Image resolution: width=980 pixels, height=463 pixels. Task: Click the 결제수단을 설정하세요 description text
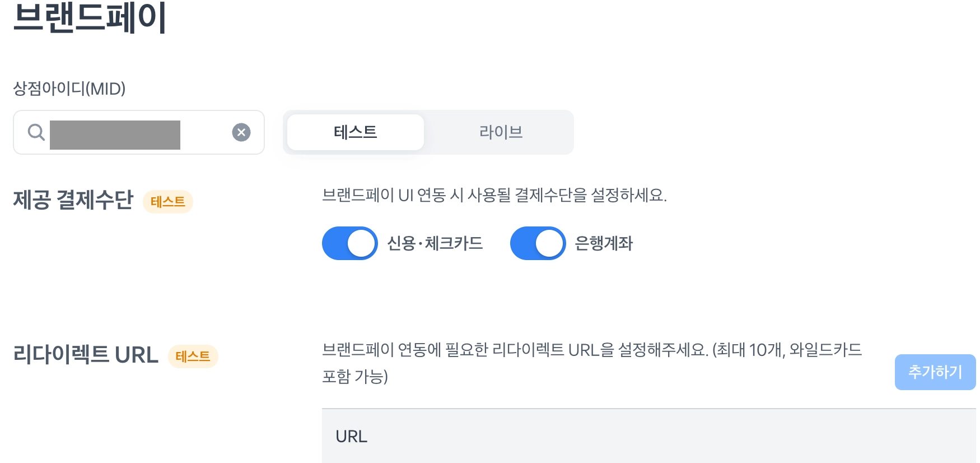coord(494,195)
